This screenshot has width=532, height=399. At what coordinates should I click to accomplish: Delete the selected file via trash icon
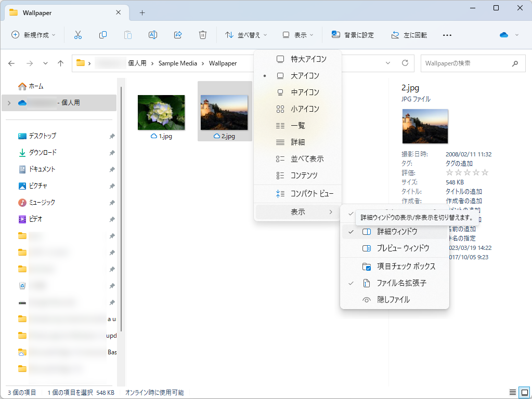click(202, 35)
